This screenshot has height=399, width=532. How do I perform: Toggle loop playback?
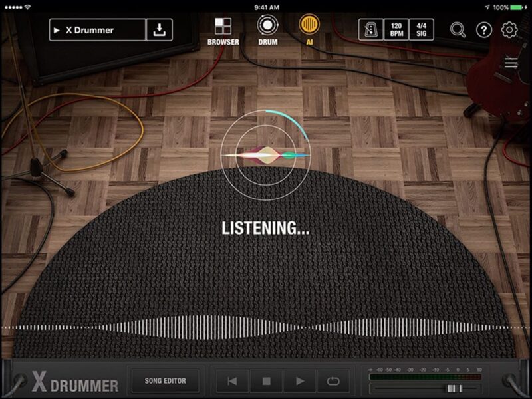[334, 381]
